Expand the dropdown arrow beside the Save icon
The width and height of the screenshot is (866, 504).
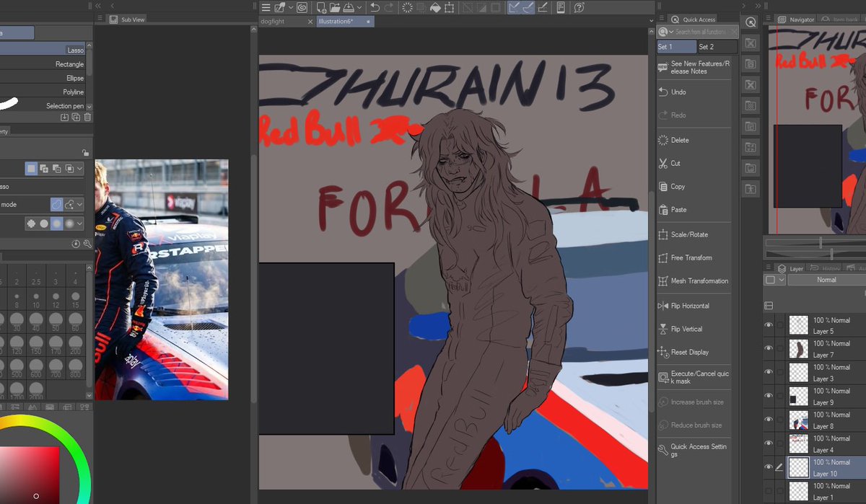(359, 7)
